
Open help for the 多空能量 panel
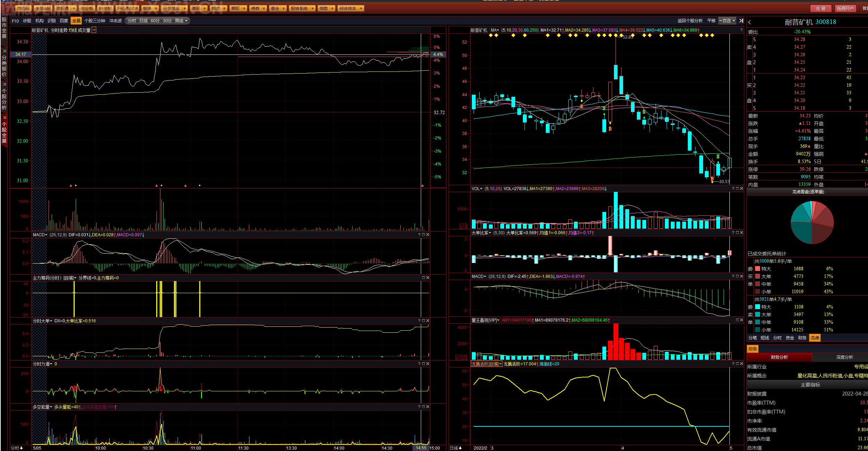point(419,407)
